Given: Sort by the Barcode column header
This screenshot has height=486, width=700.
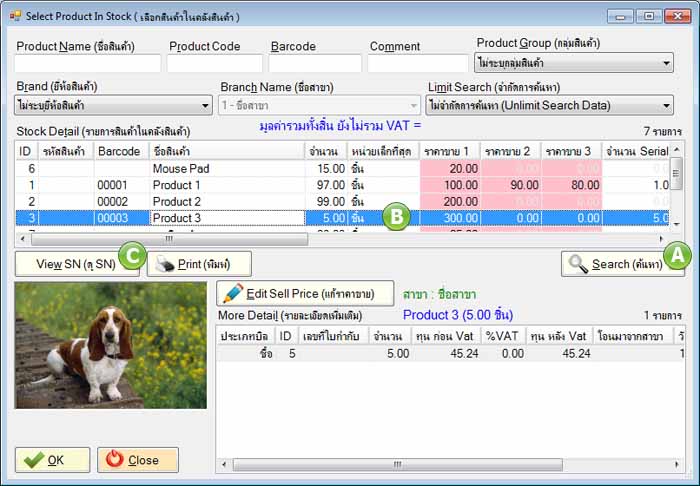Looking at the screenshot, I should pyautogui.click(x=121, y=151).
